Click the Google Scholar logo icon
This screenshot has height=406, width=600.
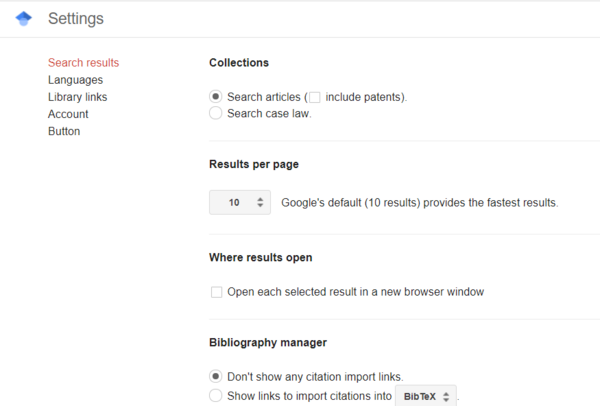click(x=23, y=19)
